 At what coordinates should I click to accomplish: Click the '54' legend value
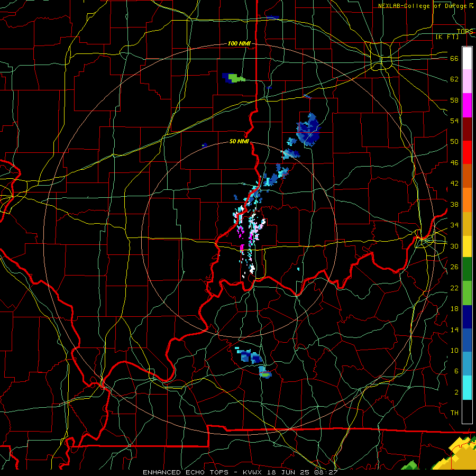click(454, 121)
